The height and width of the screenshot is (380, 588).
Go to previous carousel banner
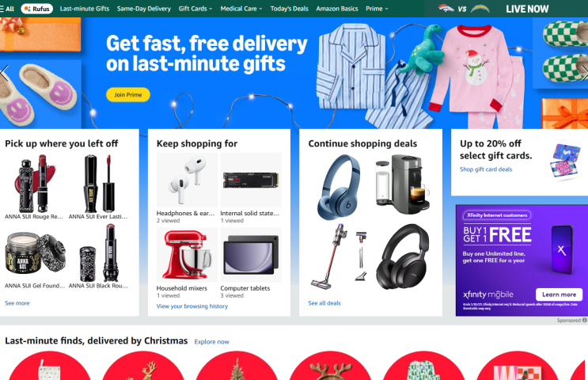(4, 73)
